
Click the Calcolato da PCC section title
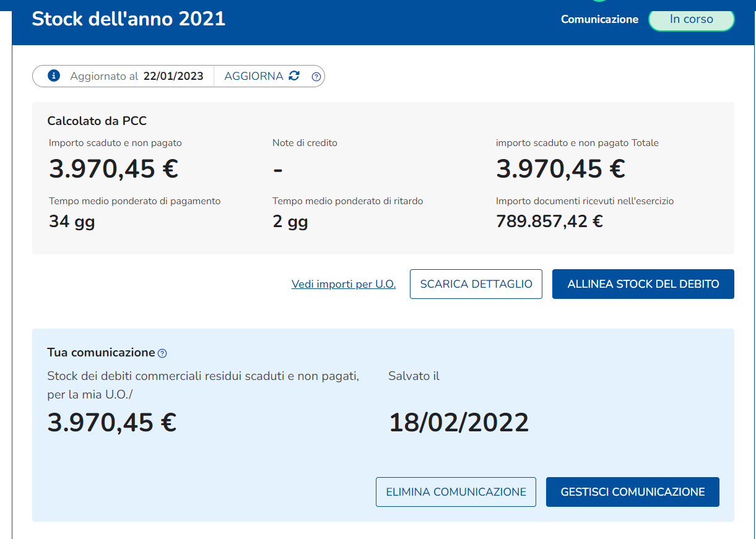[x=97, y=121]
